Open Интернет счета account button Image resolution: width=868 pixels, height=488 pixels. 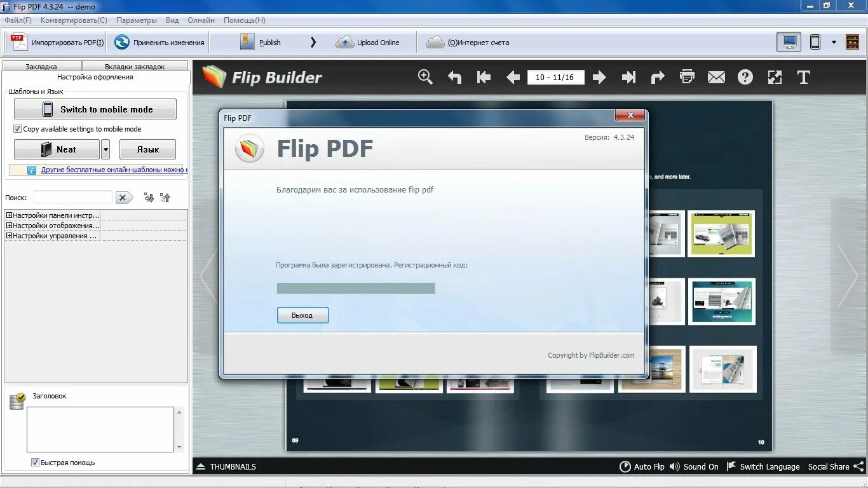tap(468, 43)
